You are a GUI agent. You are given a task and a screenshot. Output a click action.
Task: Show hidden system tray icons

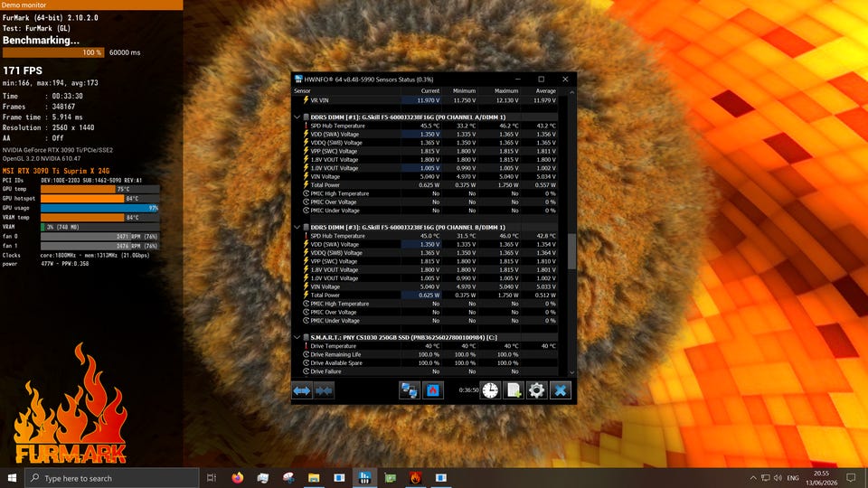tap(753, 478)
